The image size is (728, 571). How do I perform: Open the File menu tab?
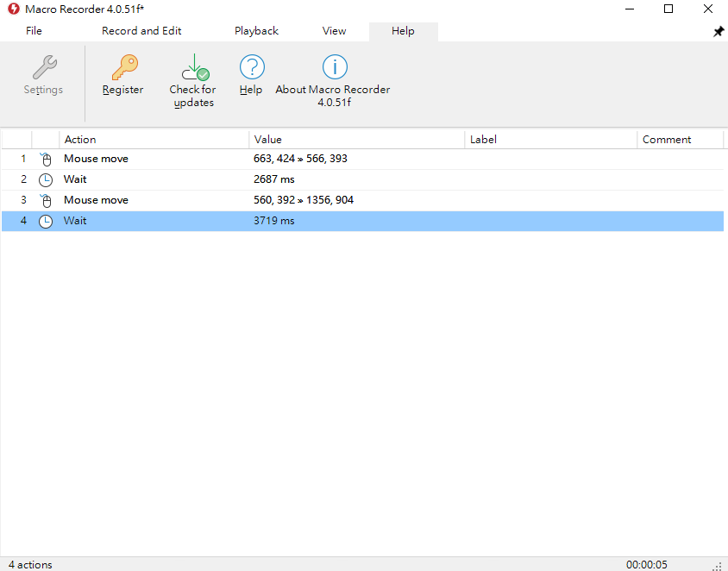(x=34, y=31)
